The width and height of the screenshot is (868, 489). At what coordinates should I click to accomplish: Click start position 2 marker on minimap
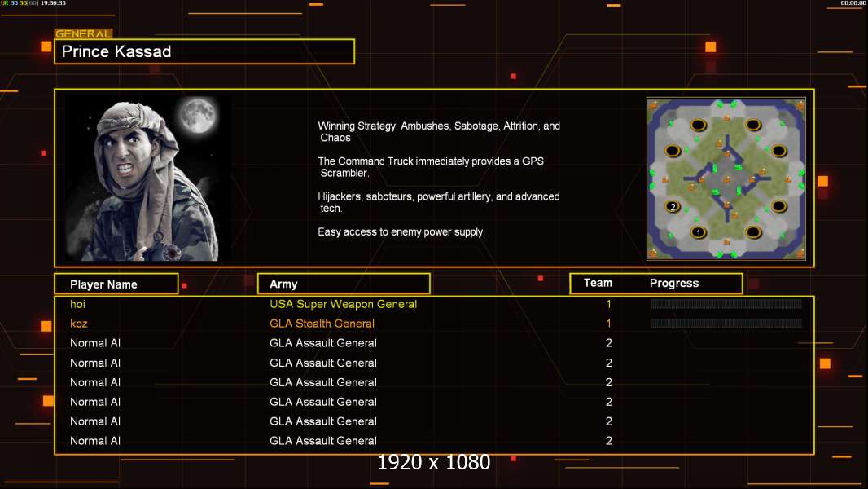[673, 206]
